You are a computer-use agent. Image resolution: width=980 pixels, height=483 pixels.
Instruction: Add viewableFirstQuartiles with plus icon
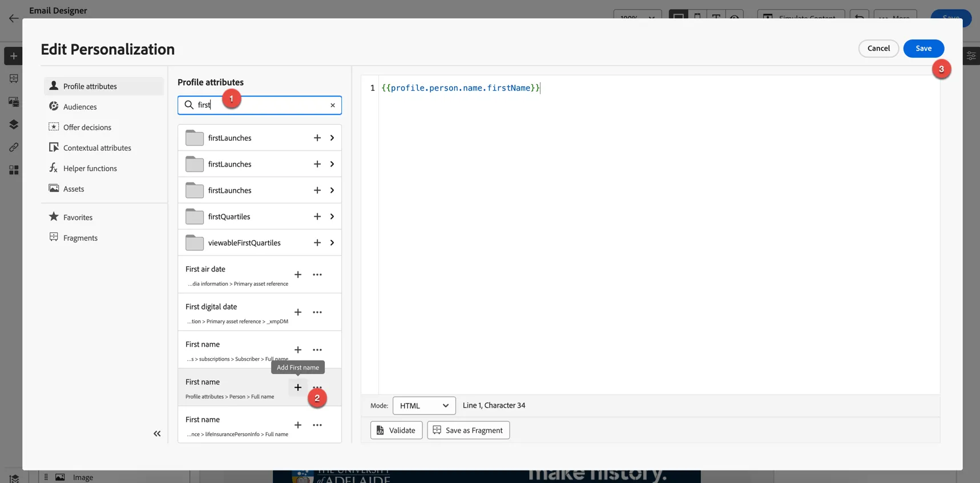click(x=317, y=243)
